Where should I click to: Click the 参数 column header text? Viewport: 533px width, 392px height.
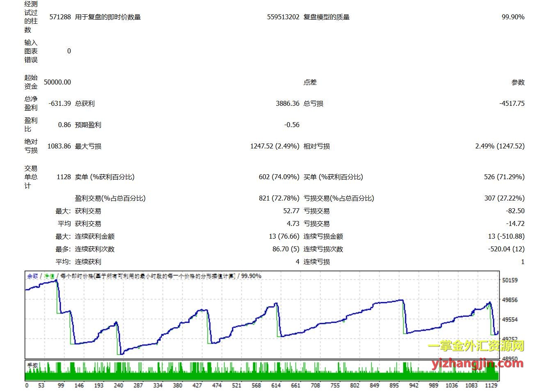[518, 82]
